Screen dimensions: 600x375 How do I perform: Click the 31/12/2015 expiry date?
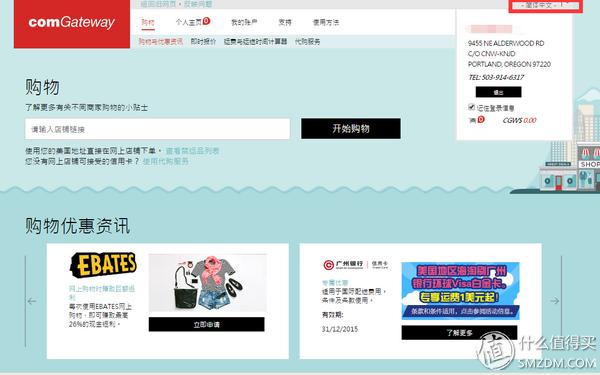pyautogui.click(x=340, y=329)
